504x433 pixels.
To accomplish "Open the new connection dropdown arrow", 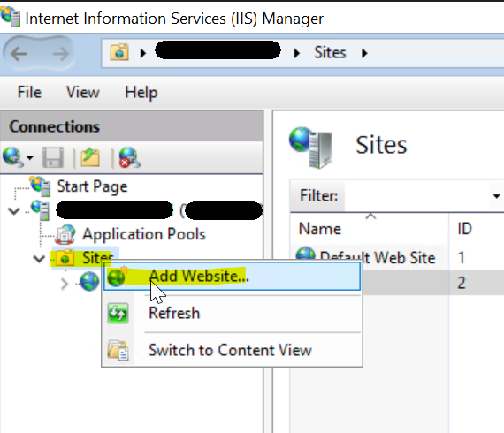I will 29,157.
